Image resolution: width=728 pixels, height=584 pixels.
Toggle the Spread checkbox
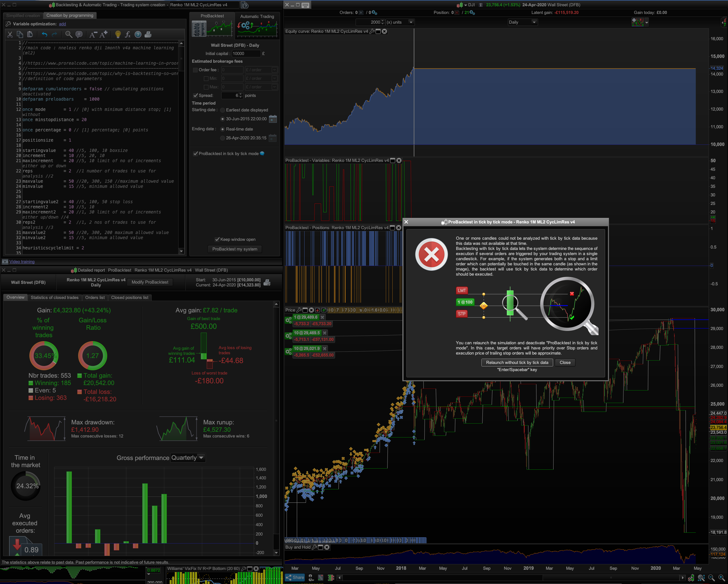(x=195, y=95)
